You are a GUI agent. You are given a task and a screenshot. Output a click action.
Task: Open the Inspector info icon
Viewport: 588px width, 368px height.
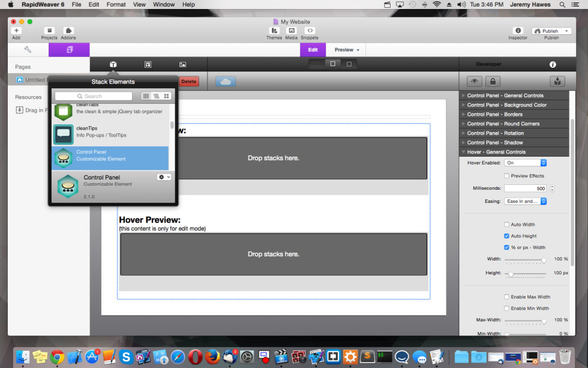point(518,31)
